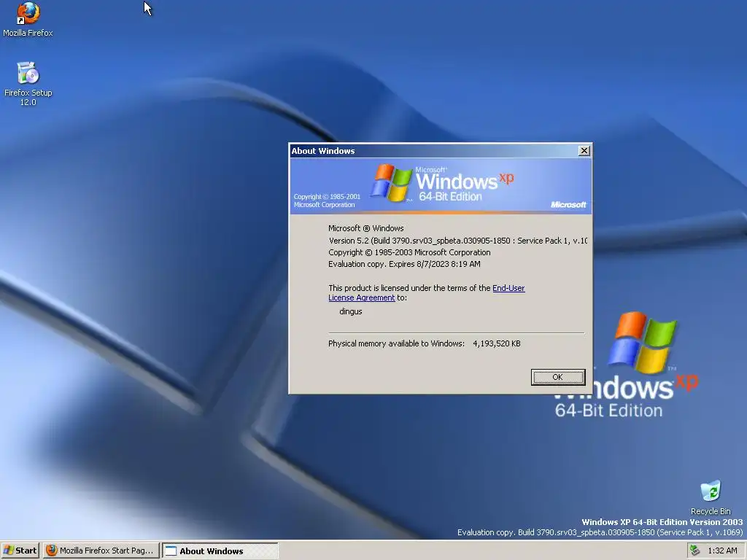747x560 pixels.
Task: Click the Windows XP 64-Bit Edition banner
Action: 441,186
